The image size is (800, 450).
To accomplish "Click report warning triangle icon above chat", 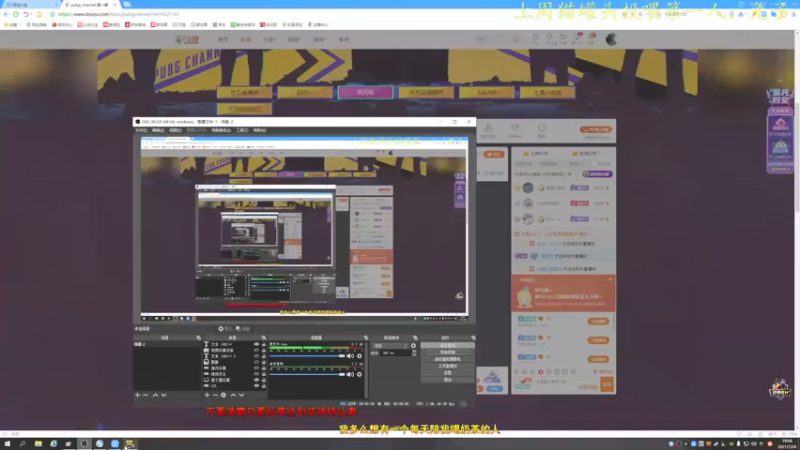I will pos(488,128).
